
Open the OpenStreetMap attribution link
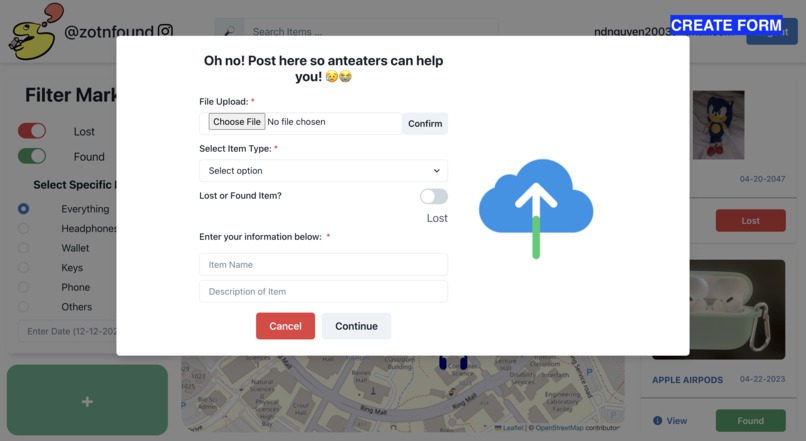pos(559,428)
